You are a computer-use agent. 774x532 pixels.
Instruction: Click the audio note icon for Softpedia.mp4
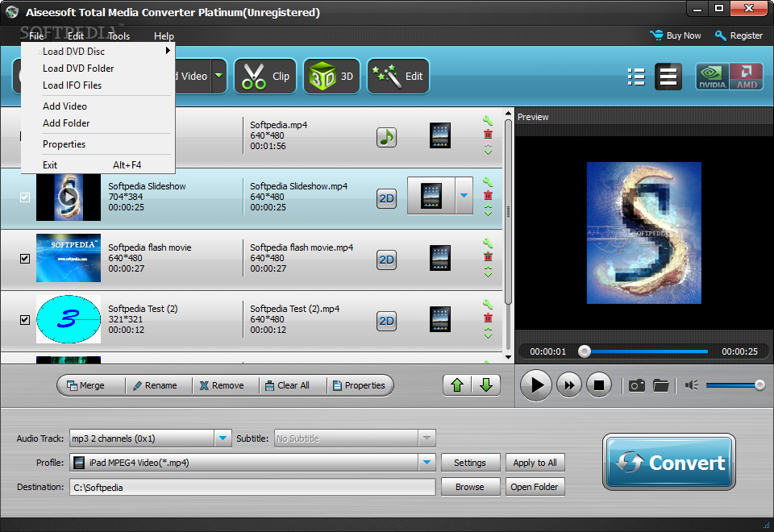[x=386, y=137]
